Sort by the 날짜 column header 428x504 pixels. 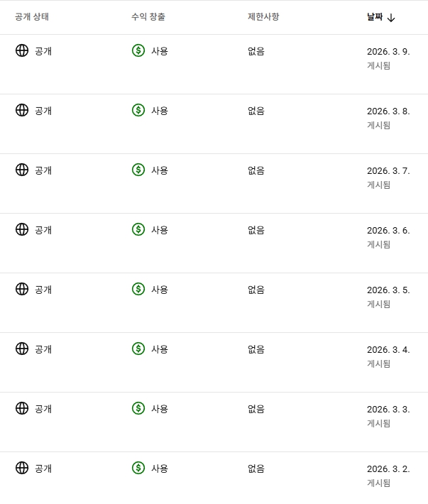pyautogui.click(x=374, y=17)
